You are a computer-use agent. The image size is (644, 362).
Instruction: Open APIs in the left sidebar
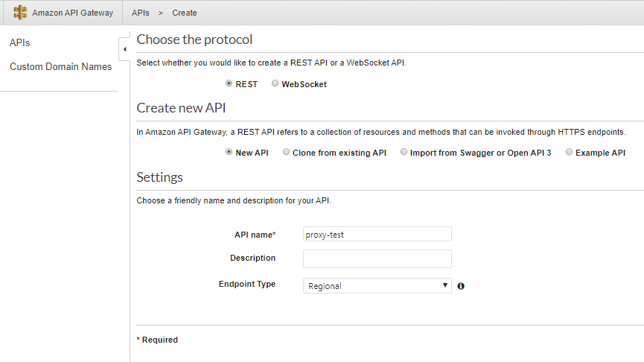19,42
